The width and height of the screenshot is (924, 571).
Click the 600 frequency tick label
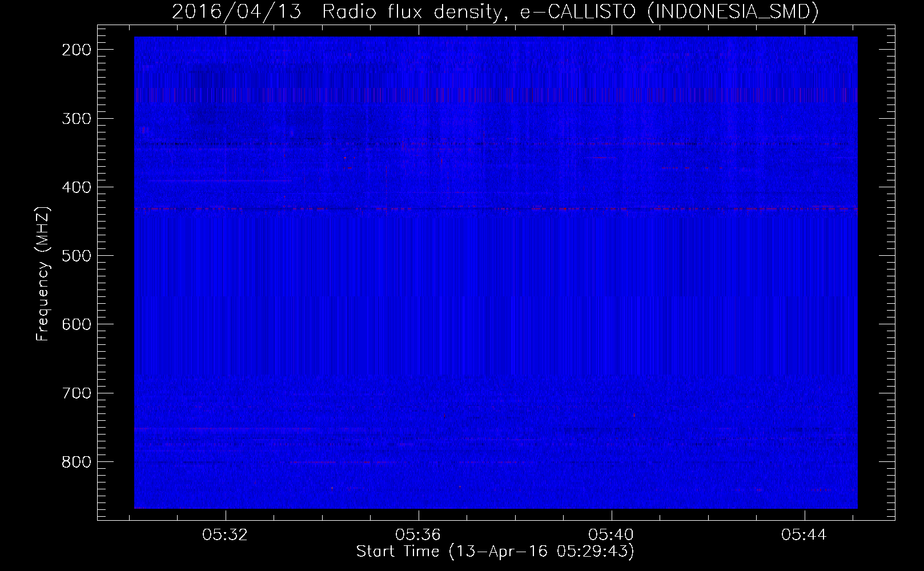click(77, 324)
